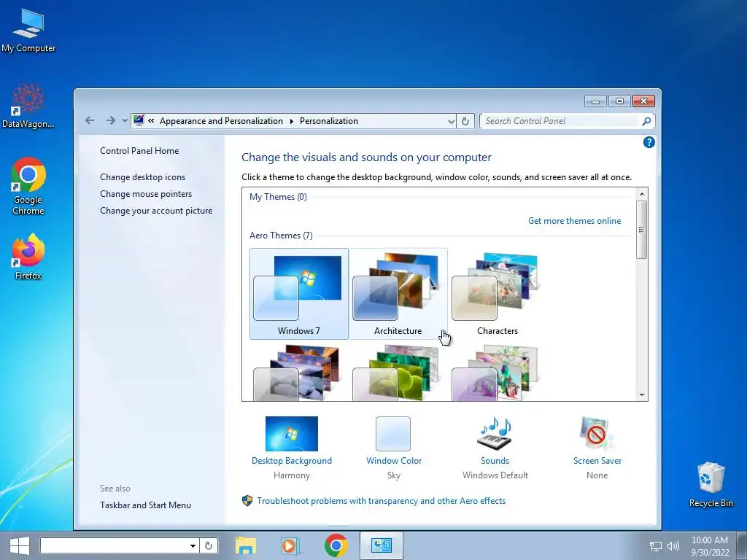Click the Search Control Panel box
The height and width of the screenshot is (560, 747).
(560, 121)
